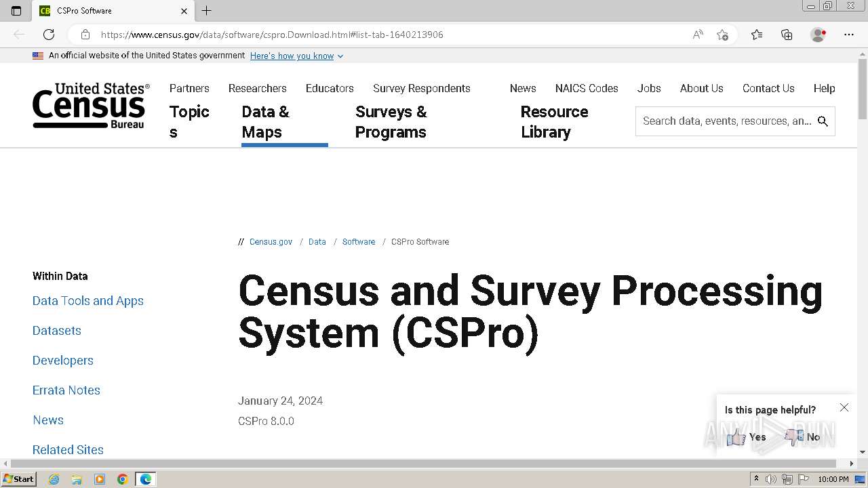Click the vertical scrollbar thumb
This screenshot has height=488, width=868.
coord(862,88)
